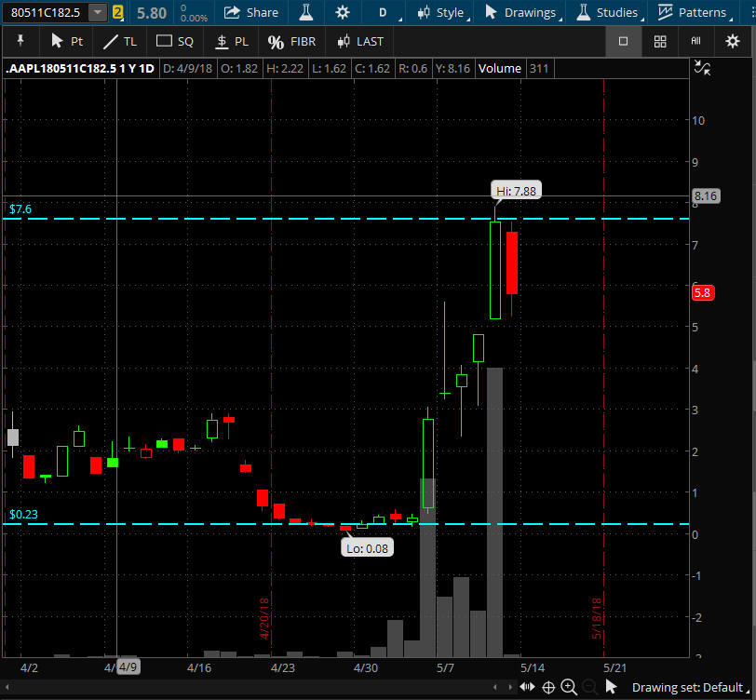Expand the D timeframe dropdown
756x700 pixels.
383,13
